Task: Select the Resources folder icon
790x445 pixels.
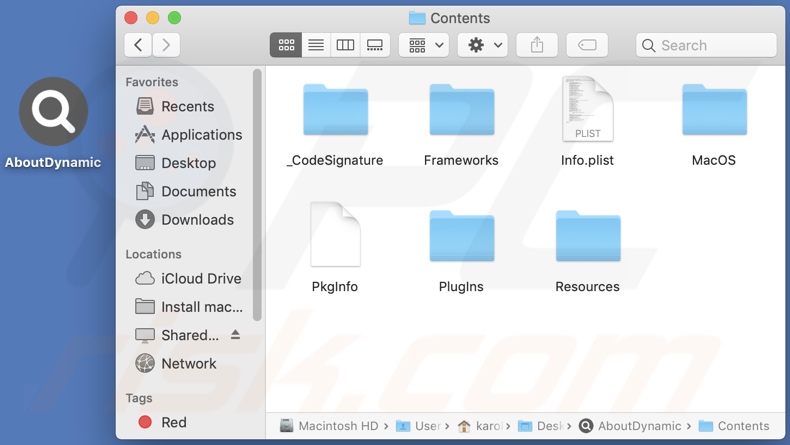Action: coord(588,236)
